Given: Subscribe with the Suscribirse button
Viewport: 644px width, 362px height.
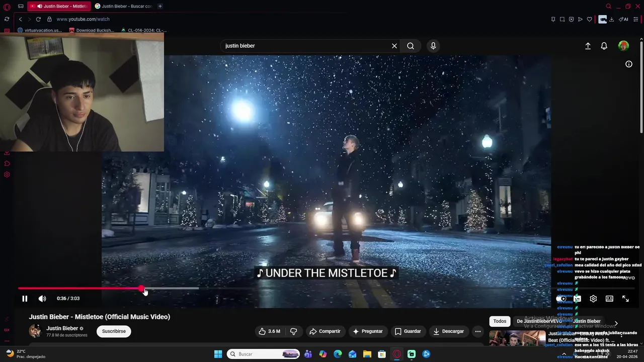Looking at the screenshot, I should [x=114, y=331].
